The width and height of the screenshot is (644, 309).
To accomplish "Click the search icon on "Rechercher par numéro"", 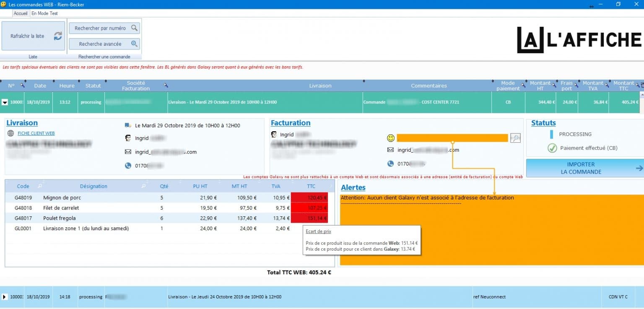I will tap(135, 28).
